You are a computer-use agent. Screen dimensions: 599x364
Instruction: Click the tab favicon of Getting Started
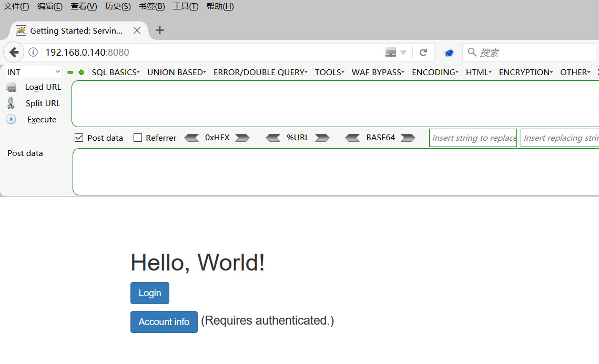[x=21, y=30]
